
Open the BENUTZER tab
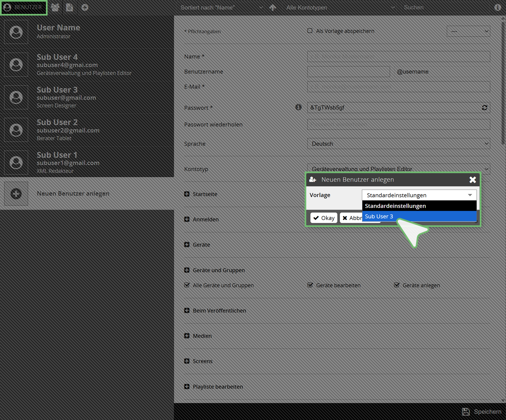tap(23, 7)
